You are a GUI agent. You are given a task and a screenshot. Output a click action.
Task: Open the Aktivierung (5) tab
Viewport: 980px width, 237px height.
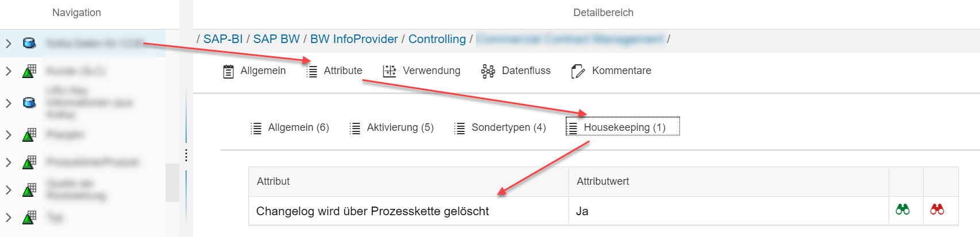[x=399, y=127]
